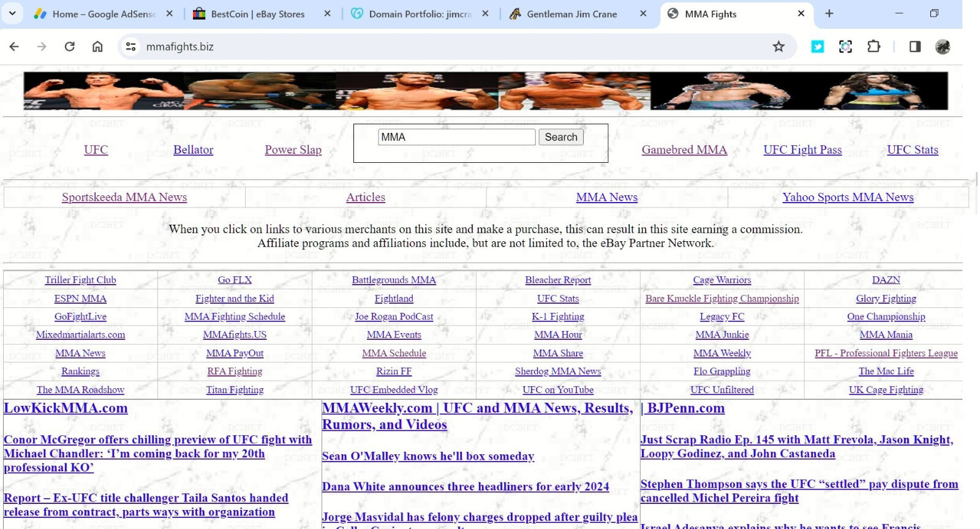Image resolution: width=980 pixels, height=529 pixels.
Task: Open the Sherdog MMA News link
Action: click(x=558, y=371)
